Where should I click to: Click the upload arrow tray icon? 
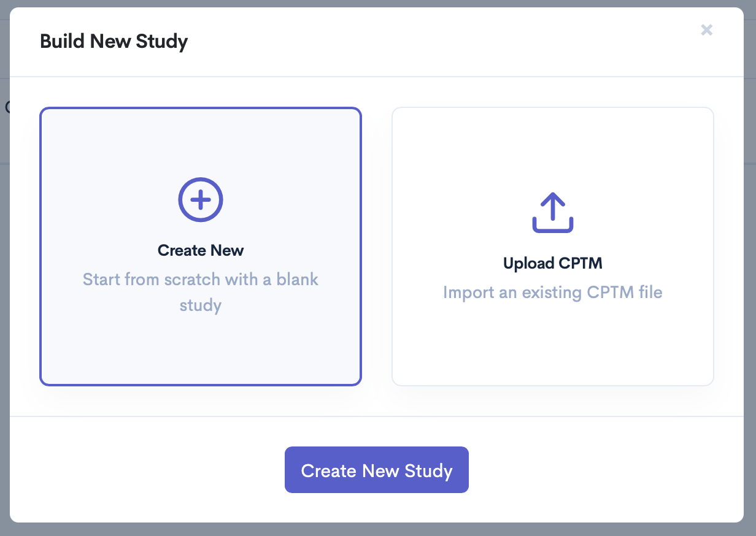[x=552, y=213]
